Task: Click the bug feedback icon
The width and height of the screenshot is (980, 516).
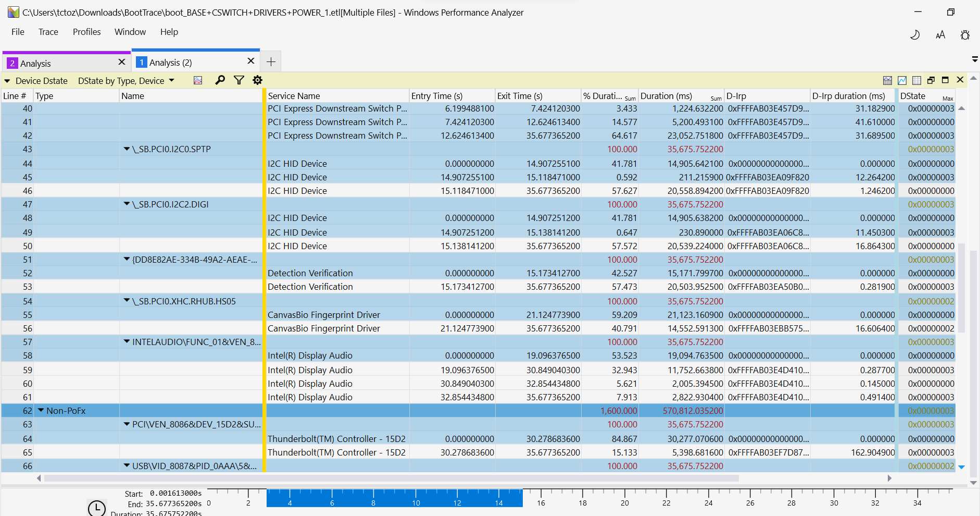Action: [965, 35]
